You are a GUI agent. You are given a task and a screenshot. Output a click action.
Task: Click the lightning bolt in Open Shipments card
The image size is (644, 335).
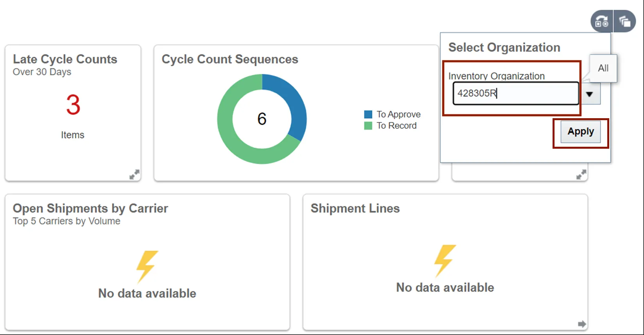[147, 266]
